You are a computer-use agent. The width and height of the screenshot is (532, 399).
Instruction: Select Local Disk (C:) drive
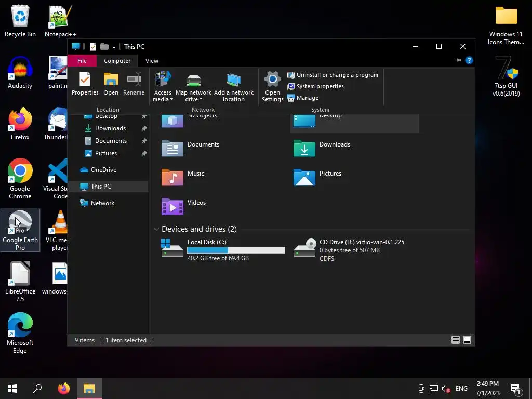point(223,250)
